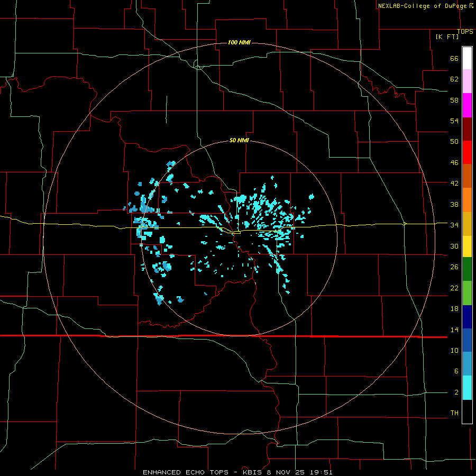Click the light green 26 kft swatch

(x=467, y=292)
